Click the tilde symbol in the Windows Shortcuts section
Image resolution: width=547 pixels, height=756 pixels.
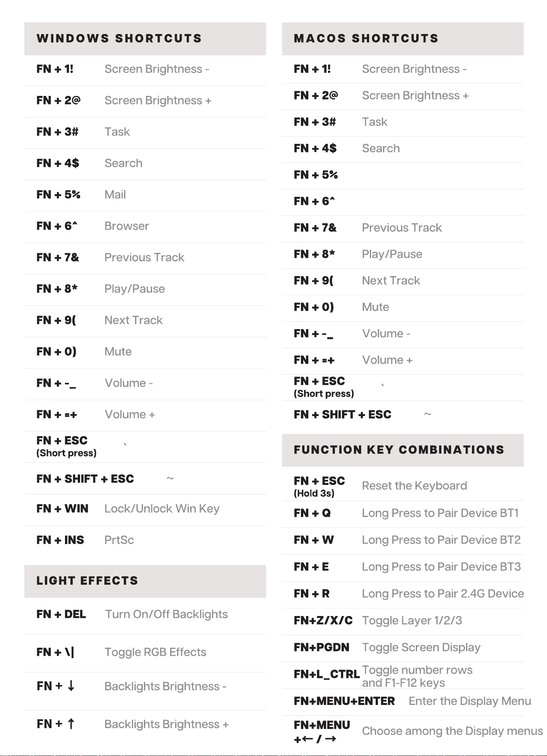click(170, 479)
